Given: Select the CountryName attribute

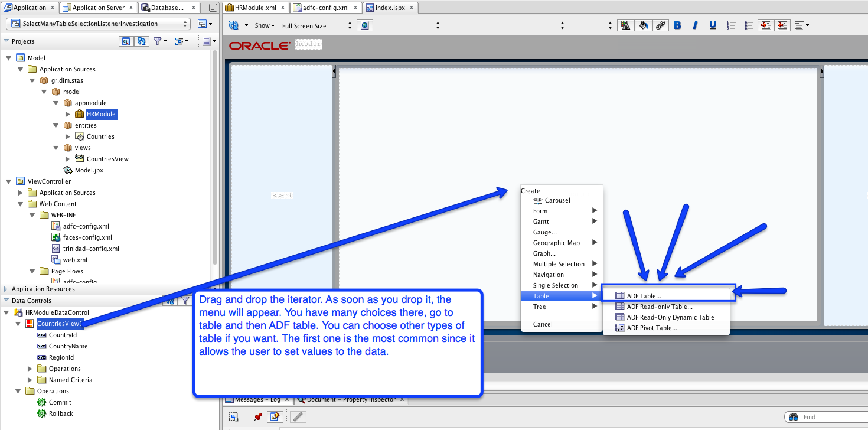Looking at the screenshot, I should [x=68, y=346].
